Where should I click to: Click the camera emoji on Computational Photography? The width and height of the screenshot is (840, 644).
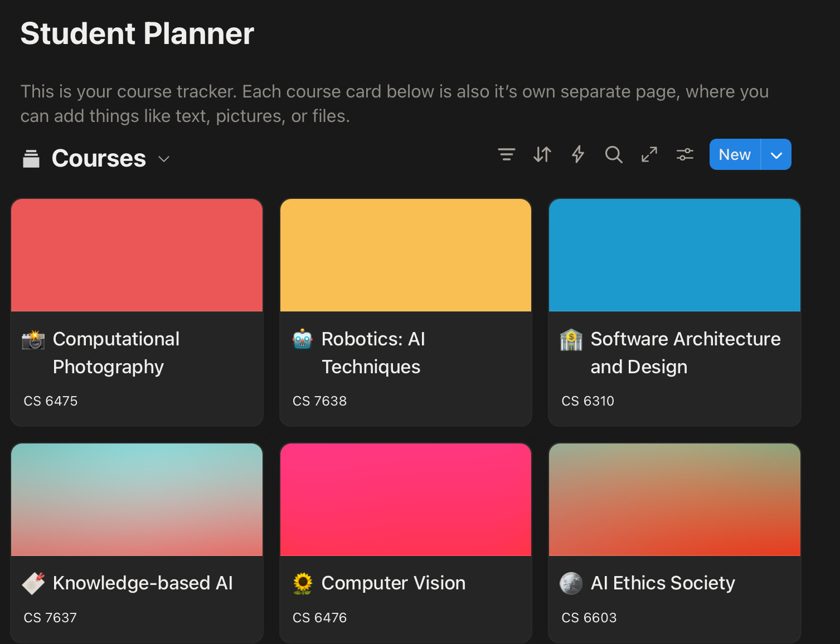33,339
